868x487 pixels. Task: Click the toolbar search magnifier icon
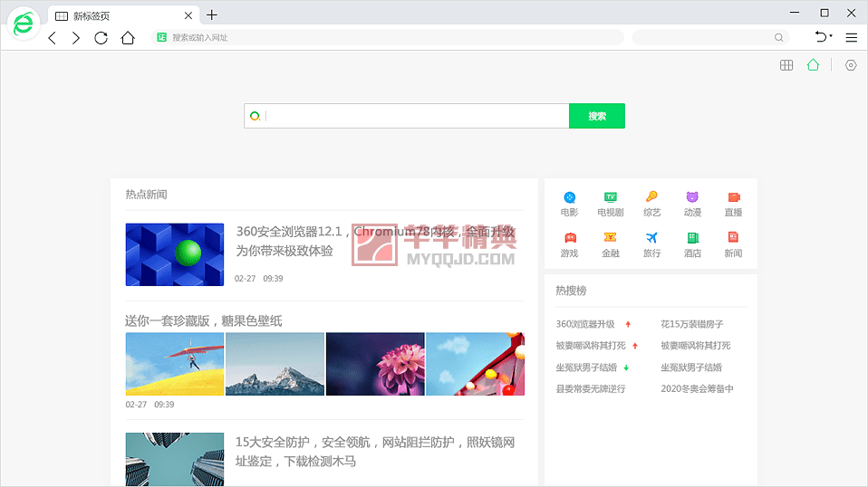coord(779,38)
